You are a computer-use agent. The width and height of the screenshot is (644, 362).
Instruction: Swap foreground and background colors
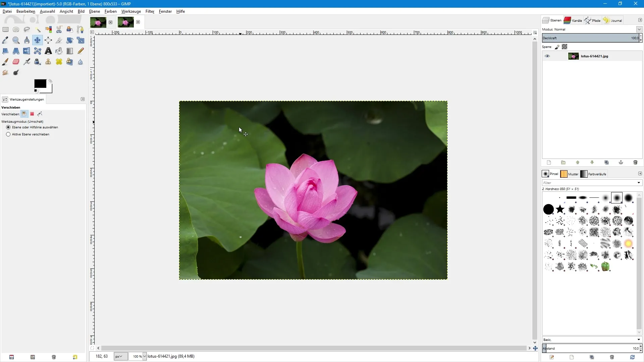pos(50,81)
